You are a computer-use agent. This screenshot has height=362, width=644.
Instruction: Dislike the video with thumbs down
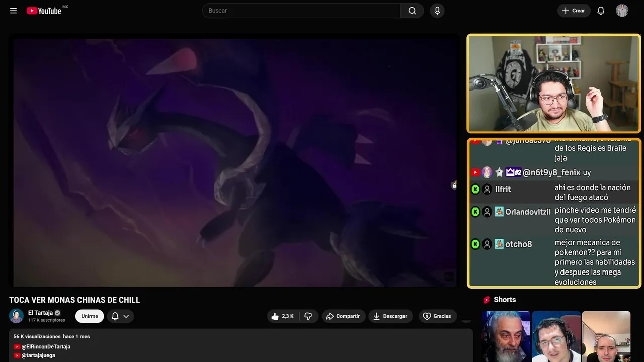click(308, 316)
